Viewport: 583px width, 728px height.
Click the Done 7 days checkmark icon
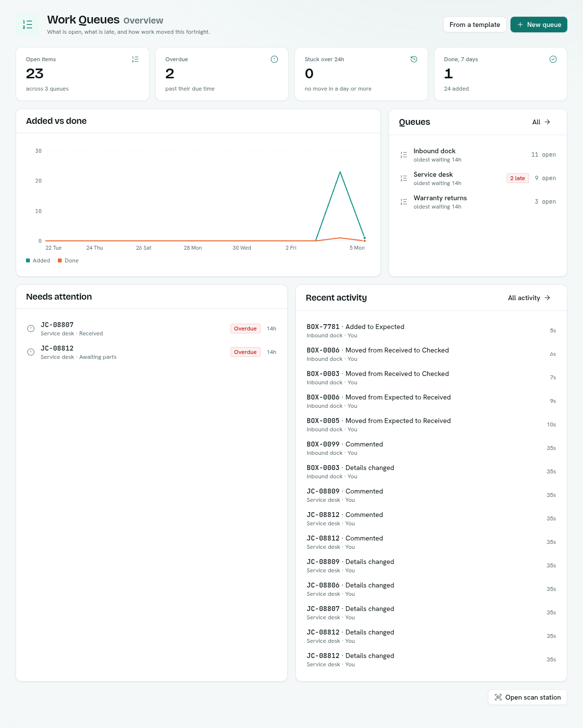(553, 59)
